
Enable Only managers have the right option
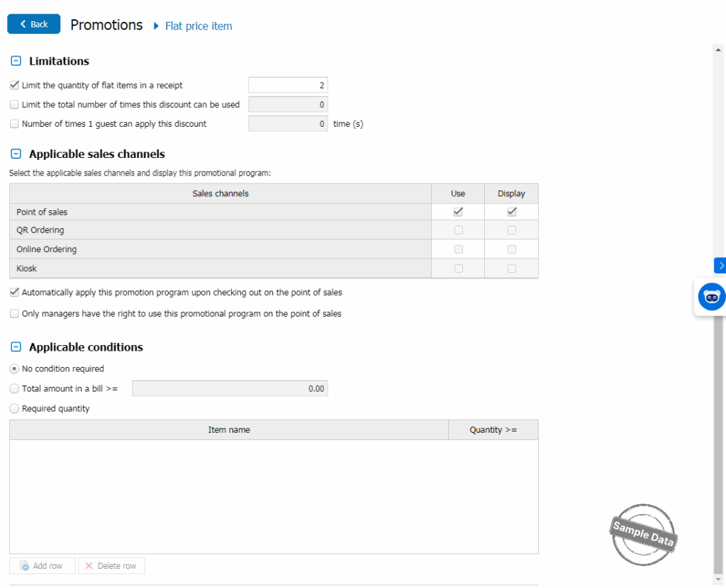[14, 313]
